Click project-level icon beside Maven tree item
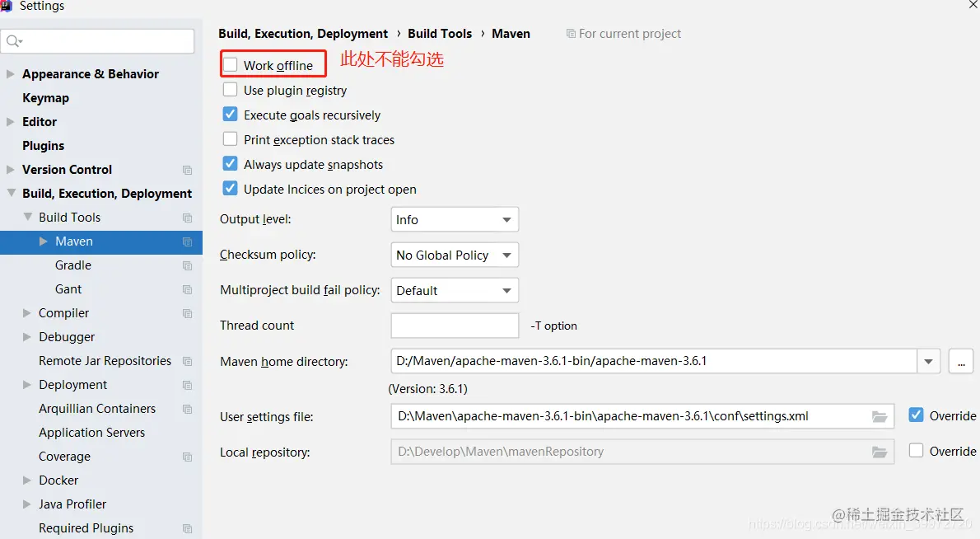 (188, 241)
